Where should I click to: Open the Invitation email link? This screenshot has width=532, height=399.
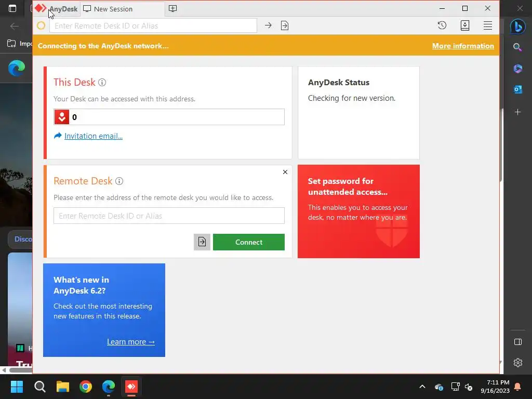point(94,136)
